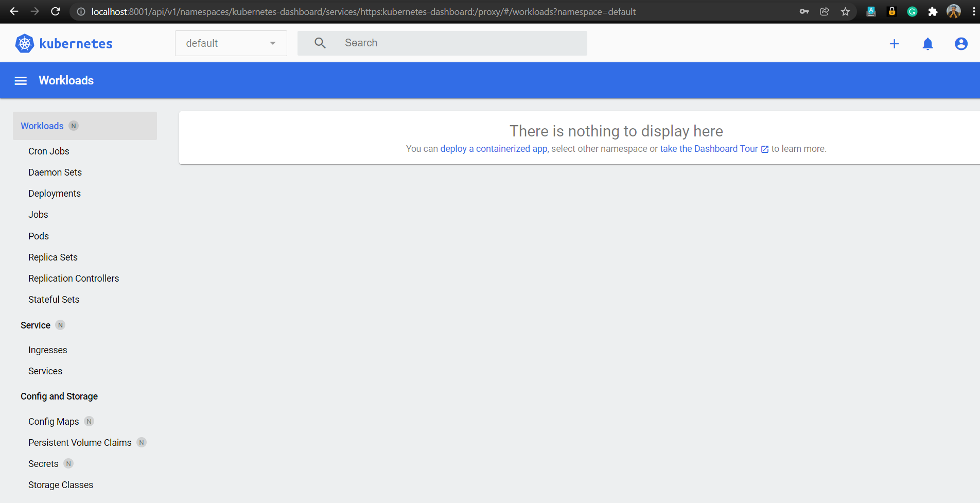Open Replica Sets section

(x=53, y=257)
